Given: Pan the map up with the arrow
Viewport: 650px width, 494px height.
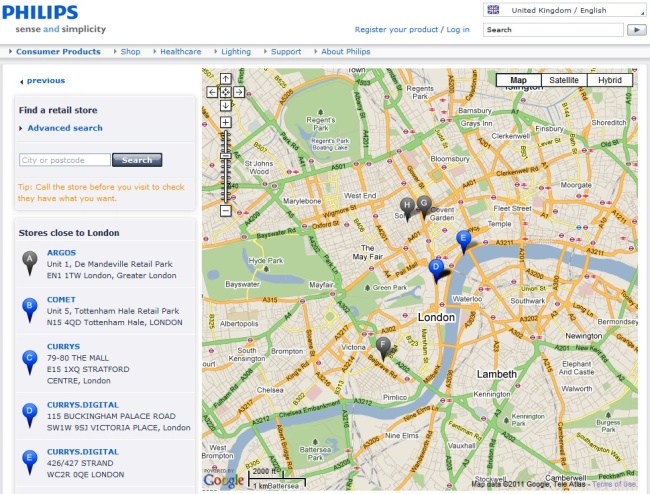Looking at the screenshot, I should click(226, 79).
